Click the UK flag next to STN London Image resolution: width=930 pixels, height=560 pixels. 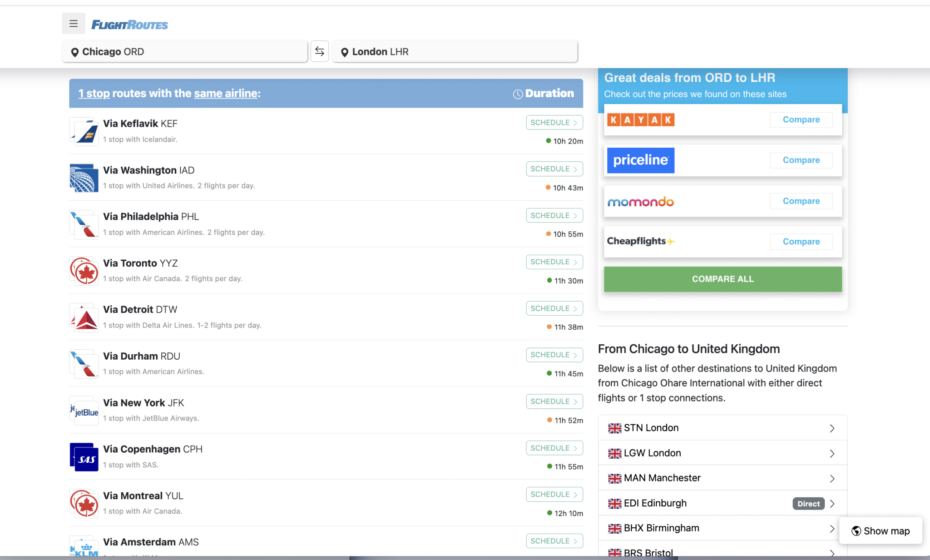point(615,428)
